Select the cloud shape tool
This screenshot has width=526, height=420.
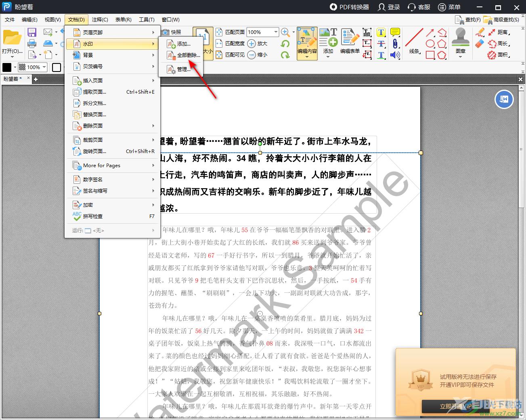[442, 55]
